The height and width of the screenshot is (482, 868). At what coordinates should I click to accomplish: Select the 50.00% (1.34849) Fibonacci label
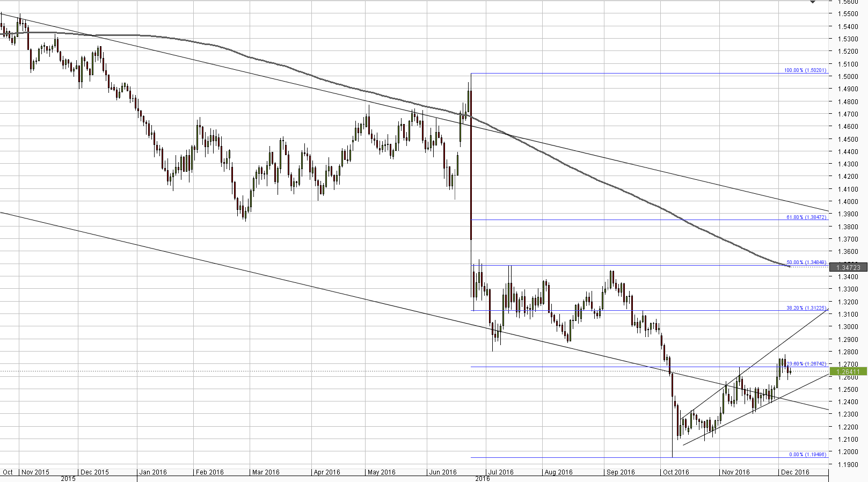806,262
